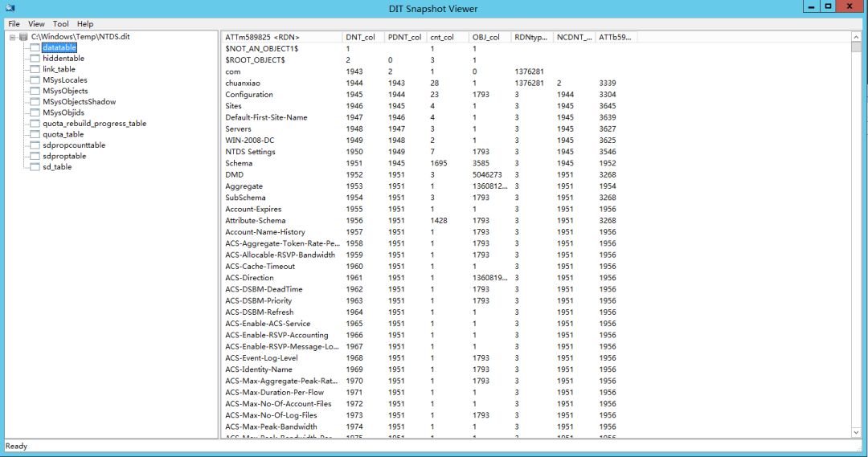The height and width of the screenshot is (457, 868).
Task: Click the table icon beside MSysLocales
Action: pos(35,80)
